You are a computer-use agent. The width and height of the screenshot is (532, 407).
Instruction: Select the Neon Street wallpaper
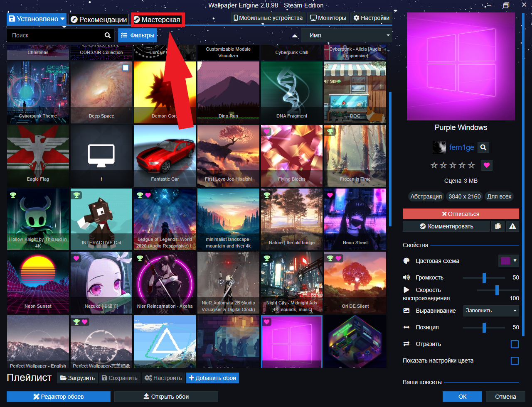[355, 219]
